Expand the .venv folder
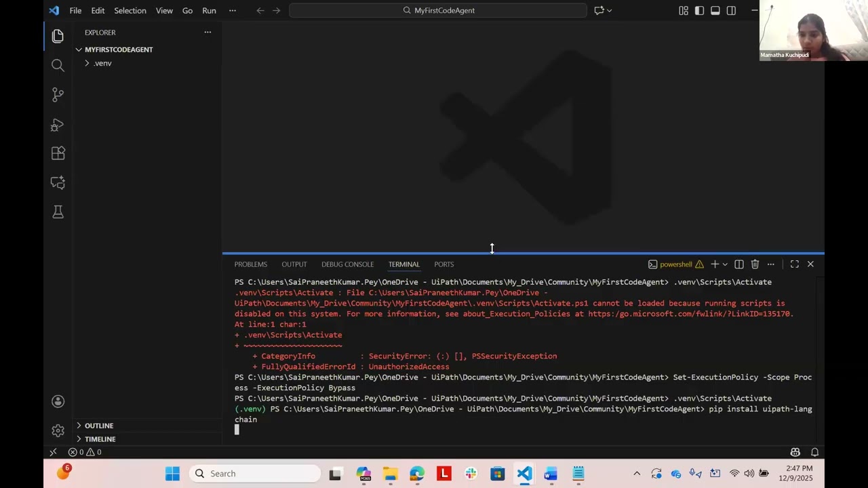This screenshot has width=868, height=488. (x=102, y=63)
